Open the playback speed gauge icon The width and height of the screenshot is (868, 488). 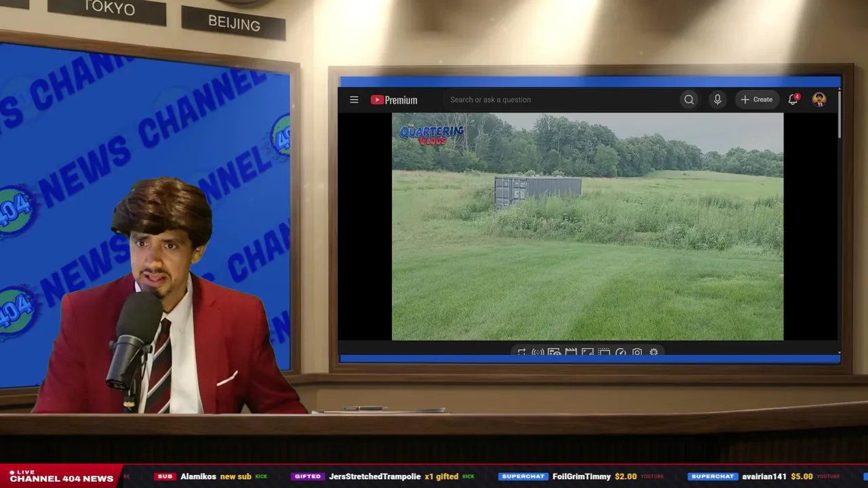click(620, 352)
